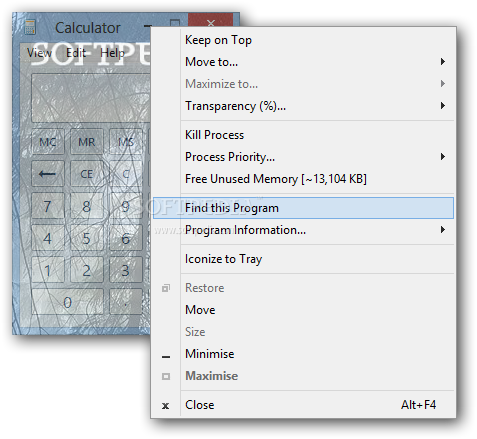The width and height of the screenshot is (477, 439).
Task: Select Free Unused Memory entry
Action: point(303,179)
